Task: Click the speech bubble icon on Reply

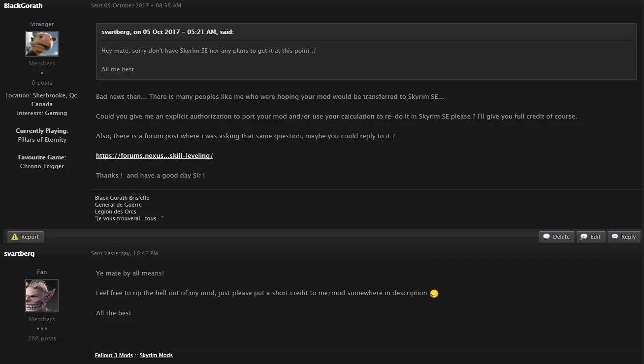Action: click(x=615, y=237)
